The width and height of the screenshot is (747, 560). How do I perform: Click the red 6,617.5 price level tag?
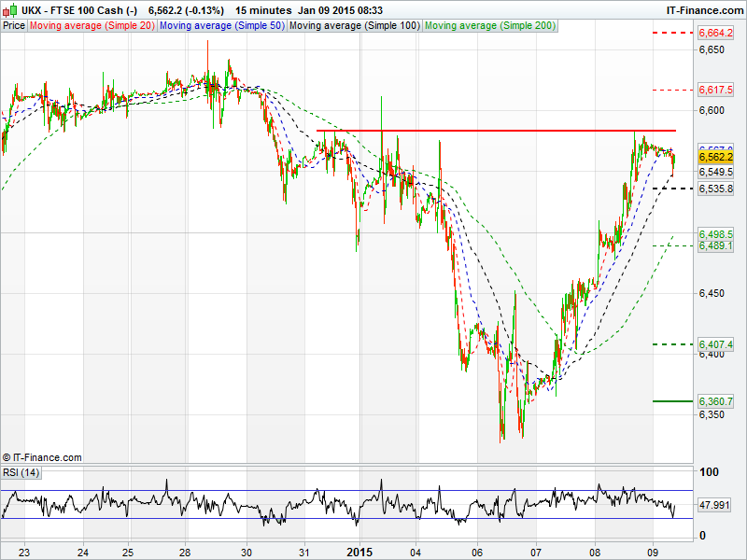(715, 90)
